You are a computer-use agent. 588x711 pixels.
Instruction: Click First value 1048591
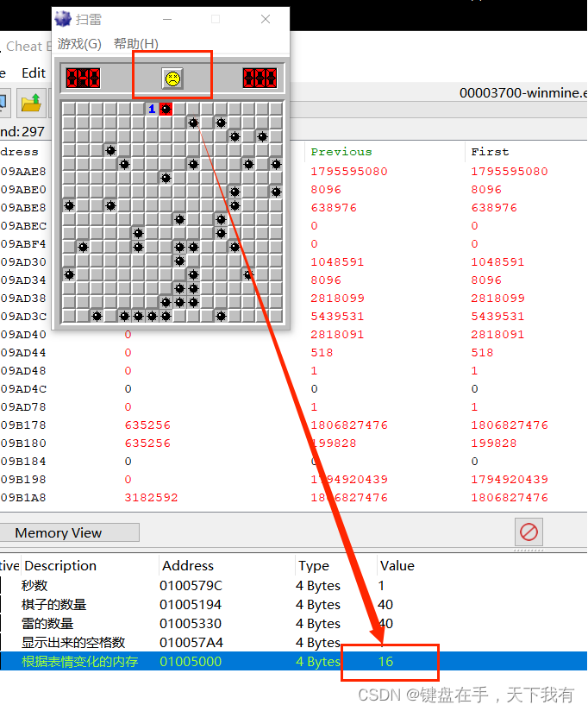pos(497,262)
